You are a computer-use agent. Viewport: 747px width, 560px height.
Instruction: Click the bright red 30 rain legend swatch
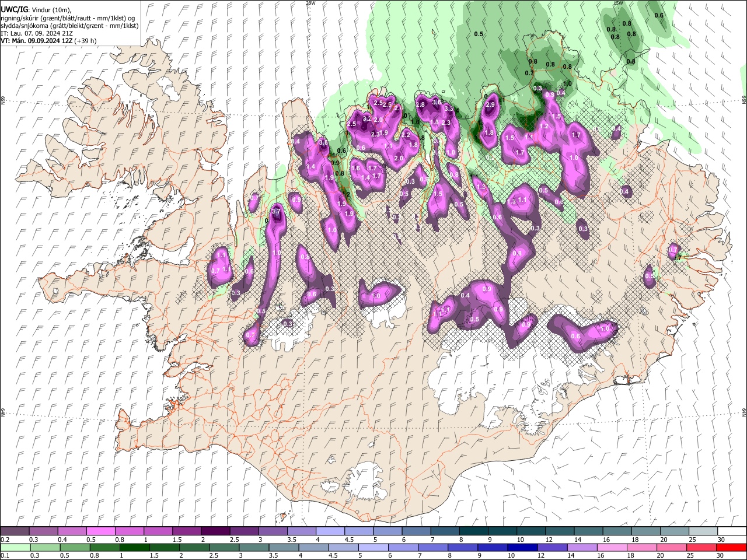[x=732, y=547]
